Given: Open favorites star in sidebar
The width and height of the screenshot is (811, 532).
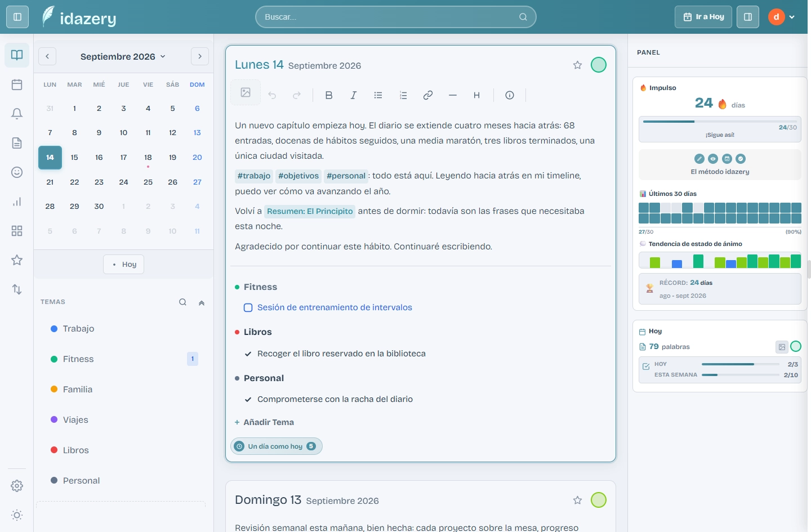Looking at the screenshot, I should [x=17, y=260].
